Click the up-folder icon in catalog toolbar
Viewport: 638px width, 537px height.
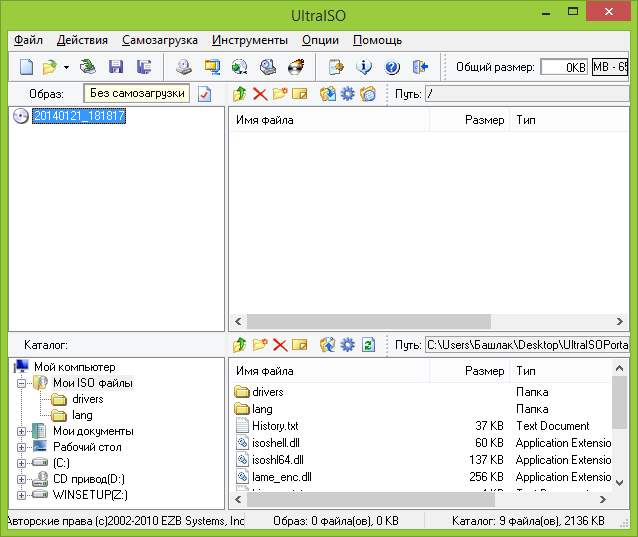(239, 345)
